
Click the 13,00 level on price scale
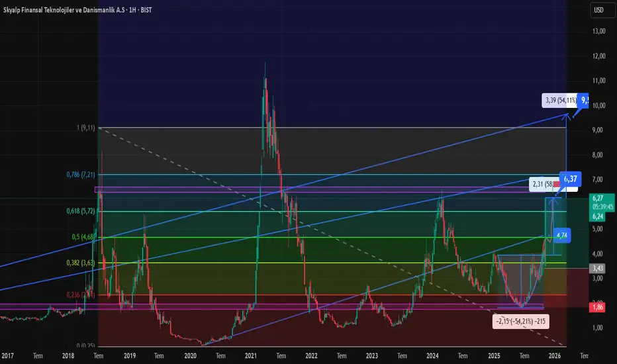point(599,31)
